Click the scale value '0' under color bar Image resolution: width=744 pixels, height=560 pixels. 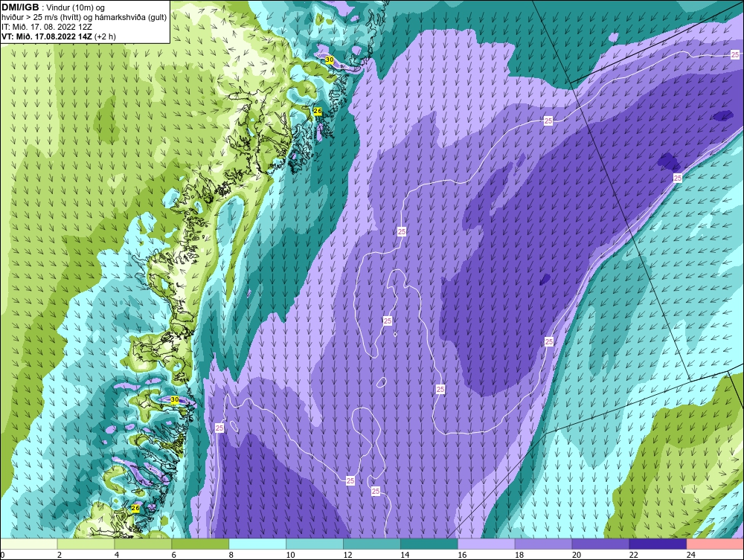[2, 555]
